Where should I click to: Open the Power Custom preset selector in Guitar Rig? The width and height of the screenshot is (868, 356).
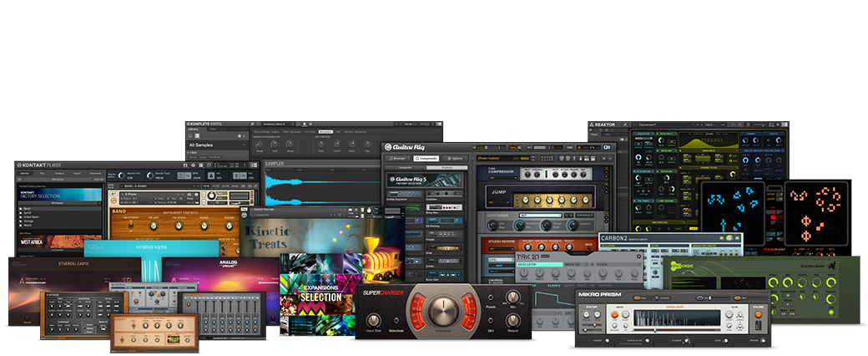click(503, 158)
